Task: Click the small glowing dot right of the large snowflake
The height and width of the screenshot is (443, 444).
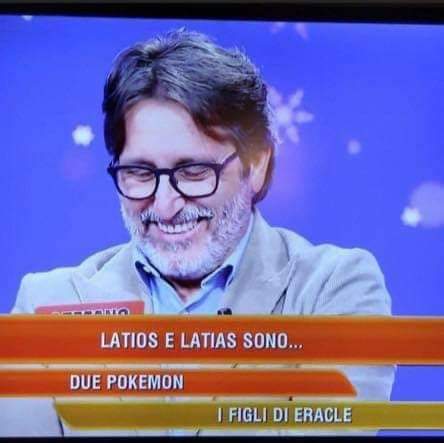Action: (x=354, y=147)
